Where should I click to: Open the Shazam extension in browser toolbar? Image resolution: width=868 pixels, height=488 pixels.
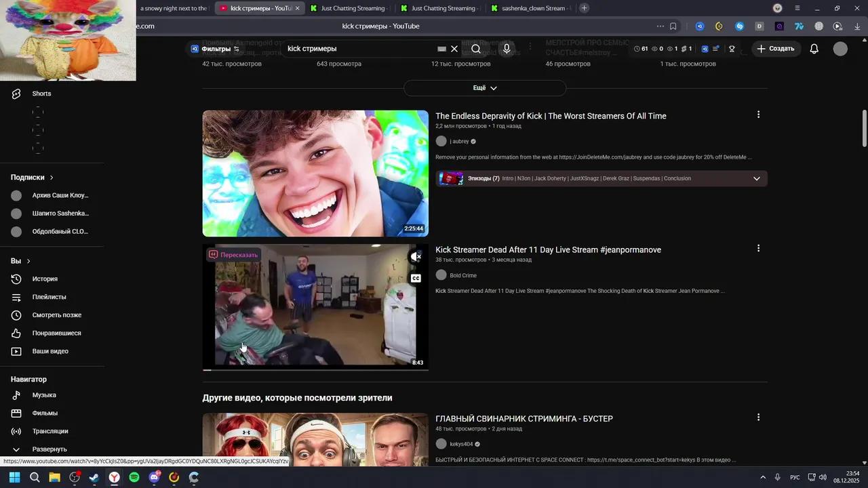739,26
